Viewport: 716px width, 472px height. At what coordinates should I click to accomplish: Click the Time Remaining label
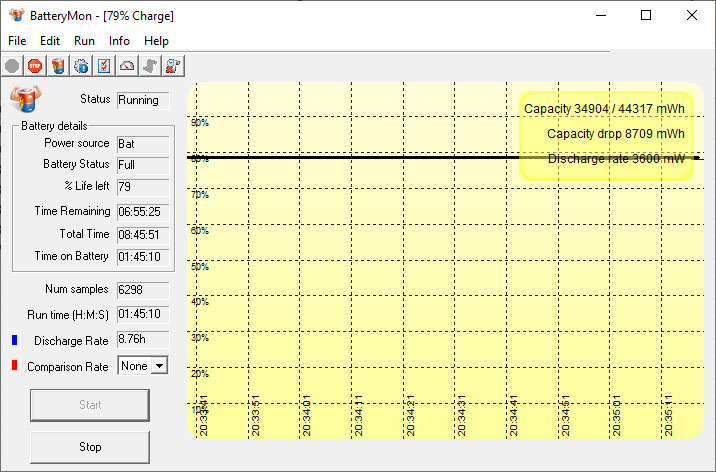[x=73, y=211]
